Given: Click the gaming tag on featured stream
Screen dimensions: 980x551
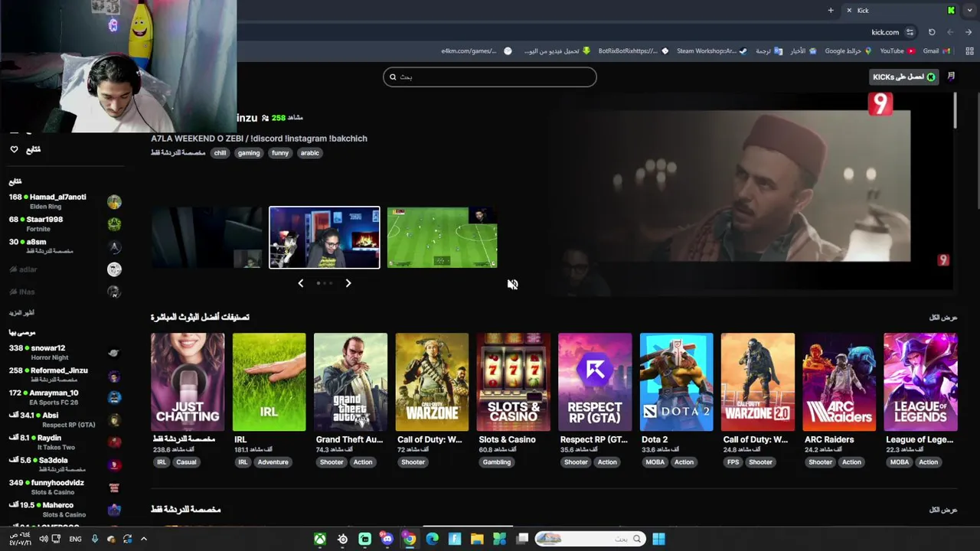Looking at the screenshot, I should click(x=249, y=153).
